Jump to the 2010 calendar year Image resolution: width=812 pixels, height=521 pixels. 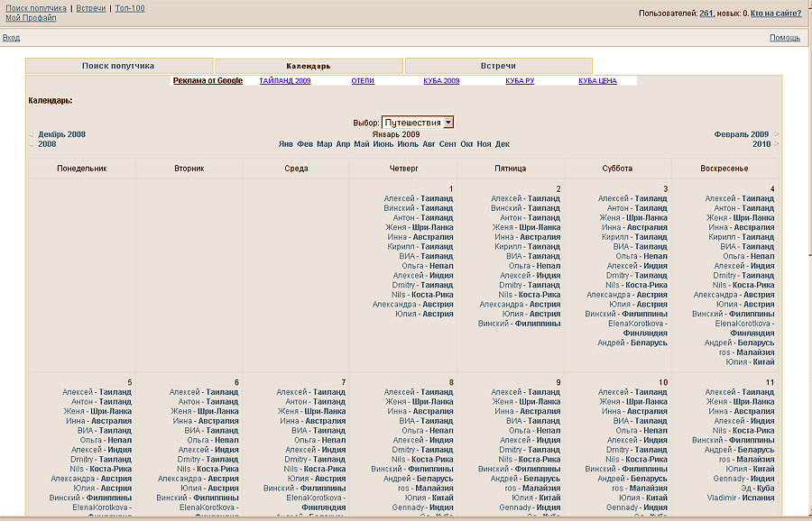(761, 144)
